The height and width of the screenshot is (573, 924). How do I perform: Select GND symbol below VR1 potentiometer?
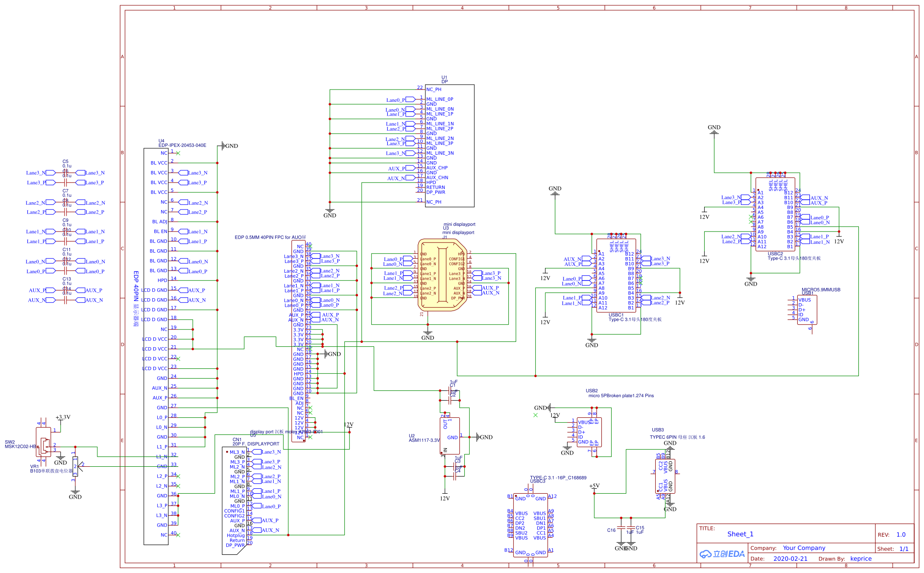[x=75, y=494]
